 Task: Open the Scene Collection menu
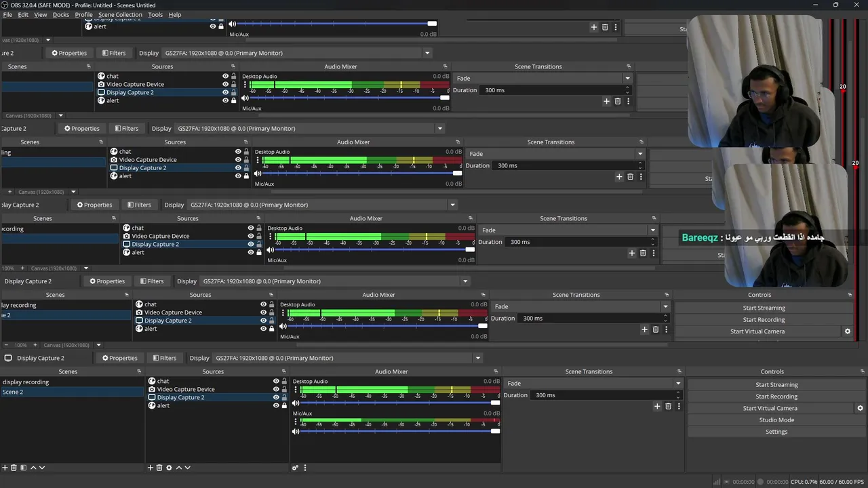click(120, 14)
